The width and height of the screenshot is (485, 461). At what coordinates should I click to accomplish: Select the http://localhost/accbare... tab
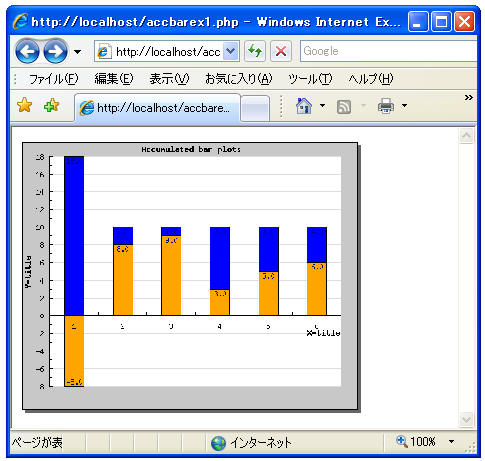(157, 108)
